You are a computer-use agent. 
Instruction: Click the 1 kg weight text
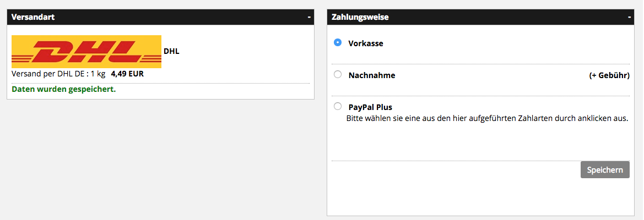tap(98, 74)
